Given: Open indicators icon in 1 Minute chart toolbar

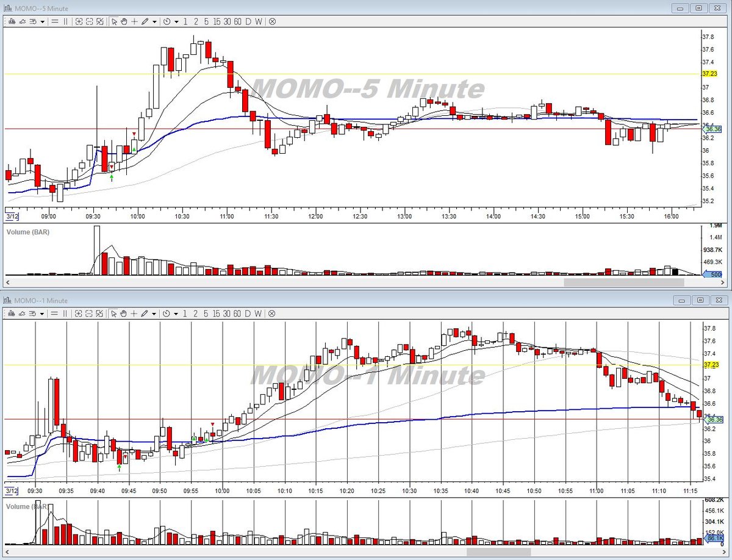Looking at the screenshot, I should (22, 313).
